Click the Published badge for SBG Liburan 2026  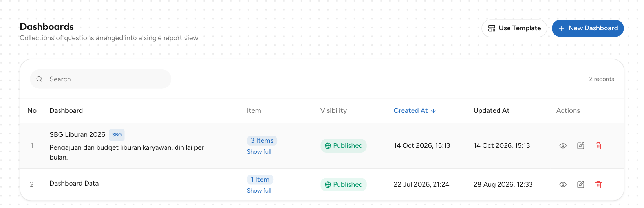(x=344, y=146)
